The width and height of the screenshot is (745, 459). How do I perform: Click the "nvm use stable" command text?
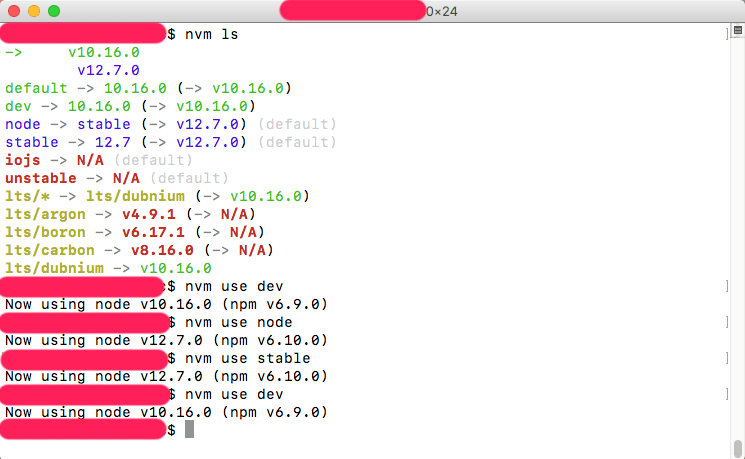(248, 358)
